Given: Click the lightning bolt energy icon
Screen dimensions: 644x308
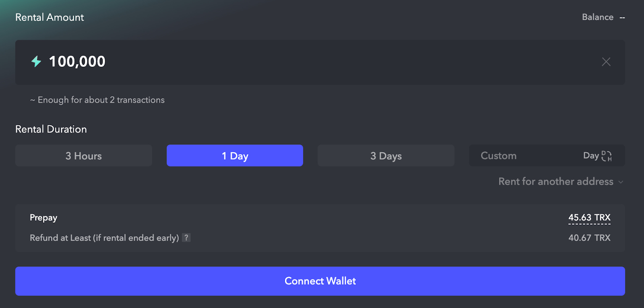Looking at the screenshot, I should pyautogui.click(x=36, y=62).
